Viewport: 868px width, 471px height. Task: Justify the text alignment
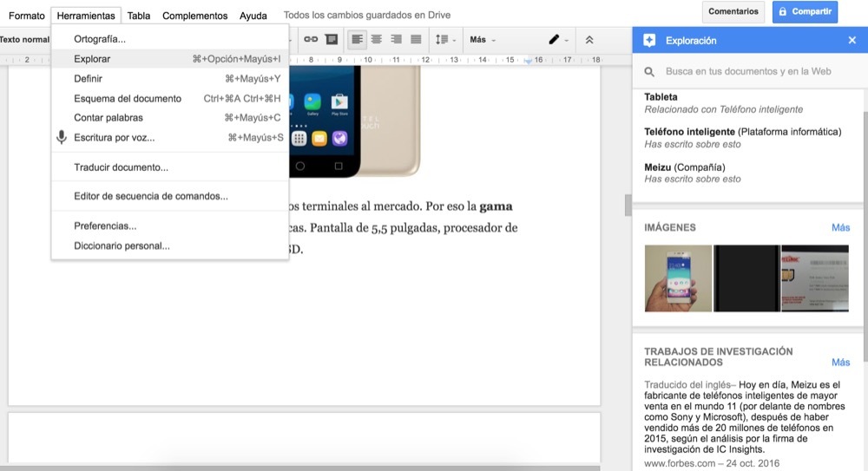pos(416,39)
